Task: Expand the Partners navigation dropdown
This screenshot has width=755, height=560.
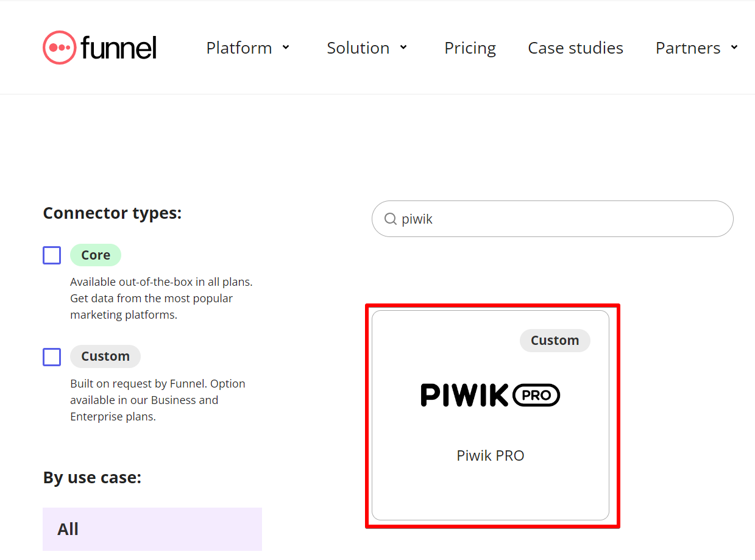Action: click(696, 48)
